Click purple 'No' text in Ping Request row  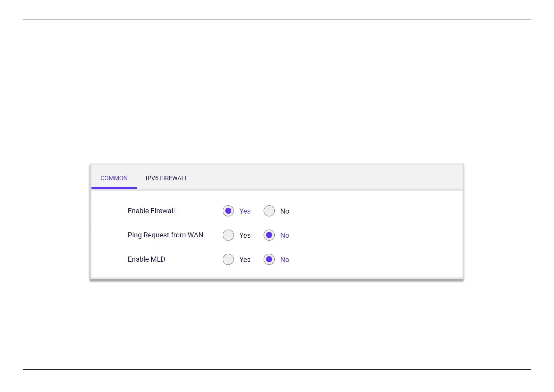[285, 235]
